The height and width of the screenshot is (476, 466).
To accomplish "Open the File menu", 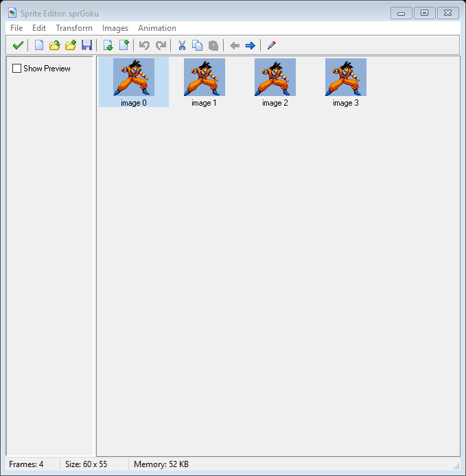I will tap(16, 28).
